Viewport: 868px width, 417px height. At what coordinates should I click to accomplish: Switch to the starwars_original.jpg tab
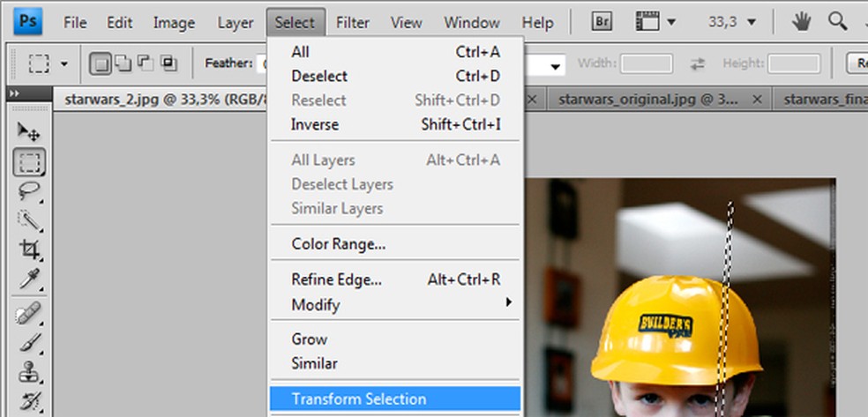(647, 99)
